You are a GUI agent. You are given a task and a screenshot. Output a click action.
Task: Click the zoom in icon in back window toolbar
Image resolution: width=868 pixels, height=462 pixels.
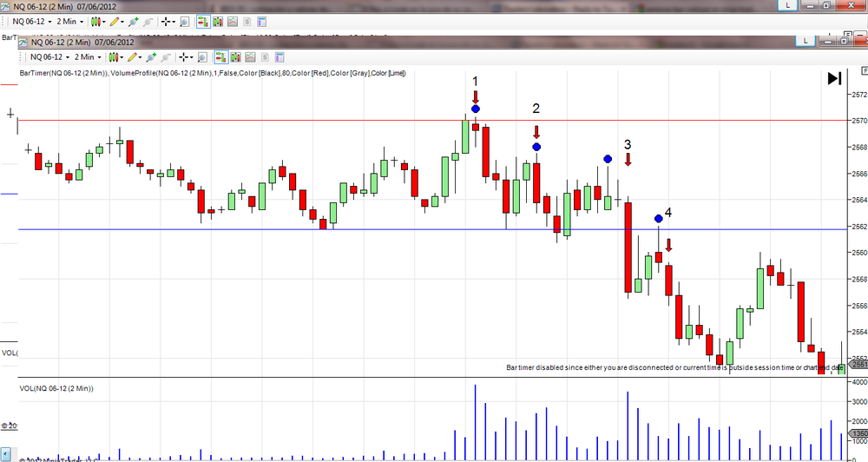pos(133,21)
